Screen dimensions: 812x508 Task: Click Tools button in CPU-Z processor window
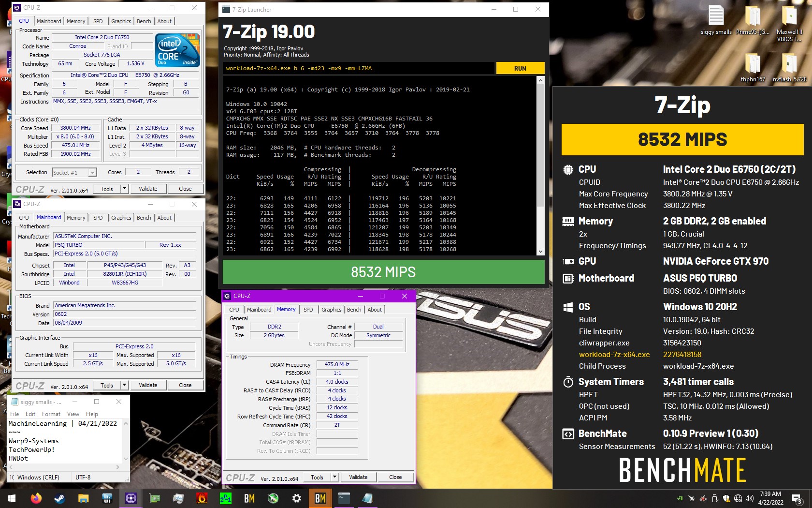tap(107, 189)
